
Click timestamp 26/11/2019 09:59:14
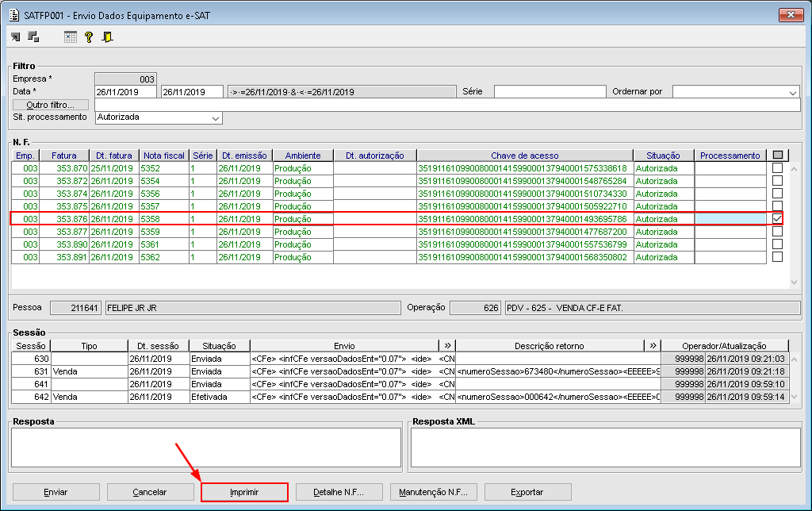(746, 397)
